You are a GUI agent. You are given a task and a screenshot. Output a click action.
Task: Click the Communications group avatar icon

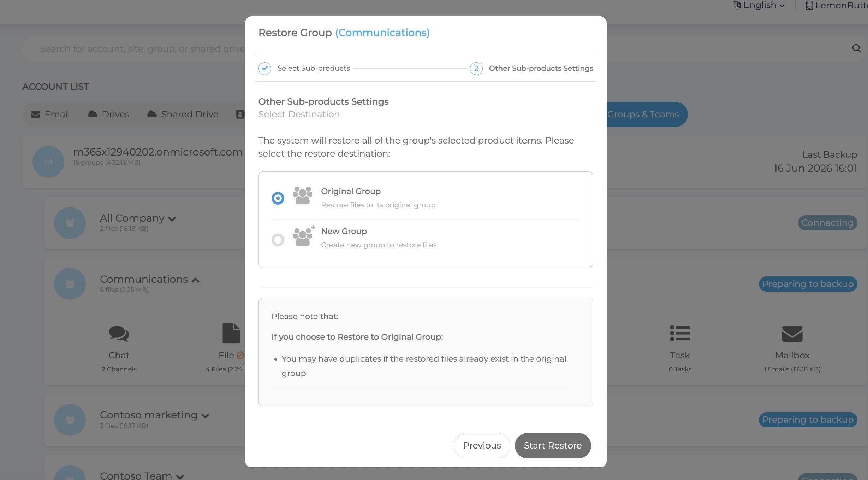[70, 284]
